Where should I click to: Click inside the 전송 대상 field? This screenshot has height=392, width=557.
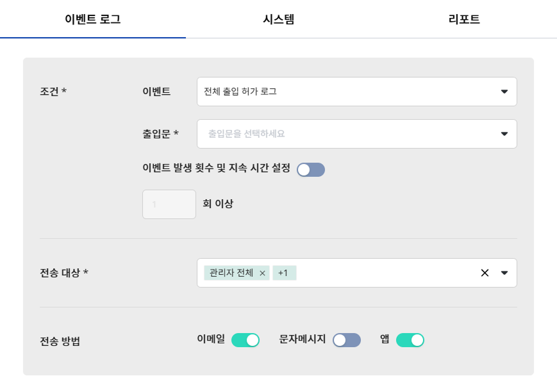click(385, 273)
